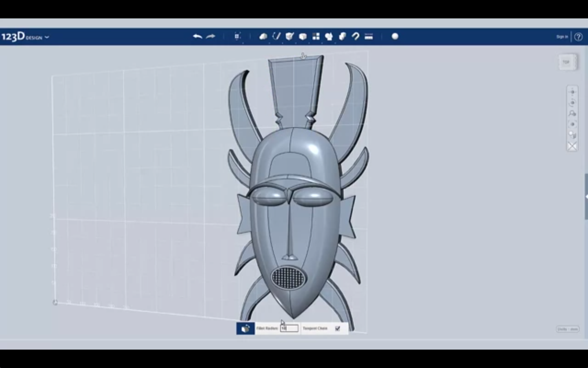Select the Zoom magnifier tool
Screen dimensions: 588x368
[572, 113]
